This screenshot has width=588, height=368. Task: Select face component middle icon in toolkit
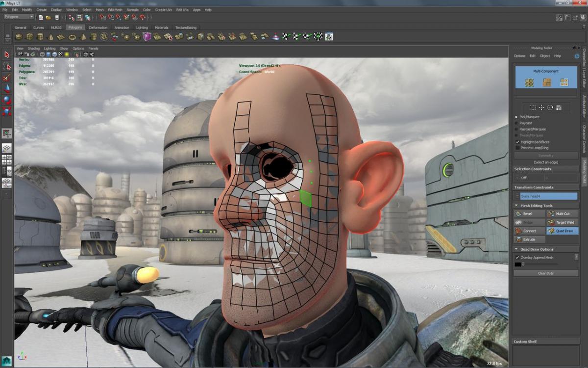coord(546,82)
